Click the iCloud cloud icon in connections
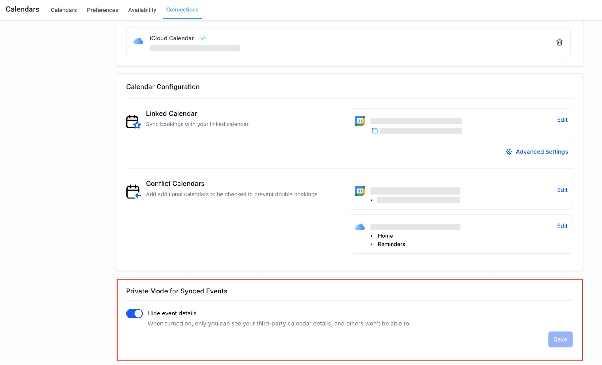This screenshot has height=365, width=602. click(x=138, y=41)
